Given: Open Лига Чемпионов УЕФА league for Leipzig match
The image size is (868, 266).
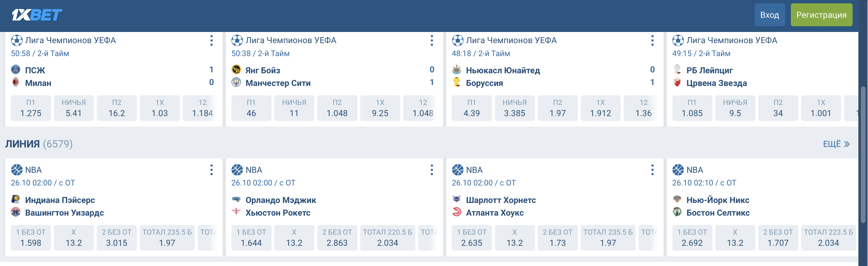Looking at the screenshot, I should [731, 40].
